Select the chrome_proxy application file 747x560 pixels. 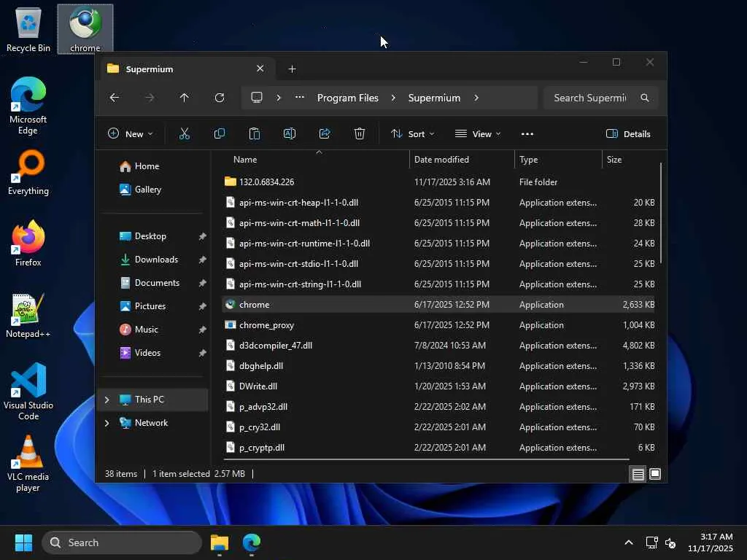(438, 325)
